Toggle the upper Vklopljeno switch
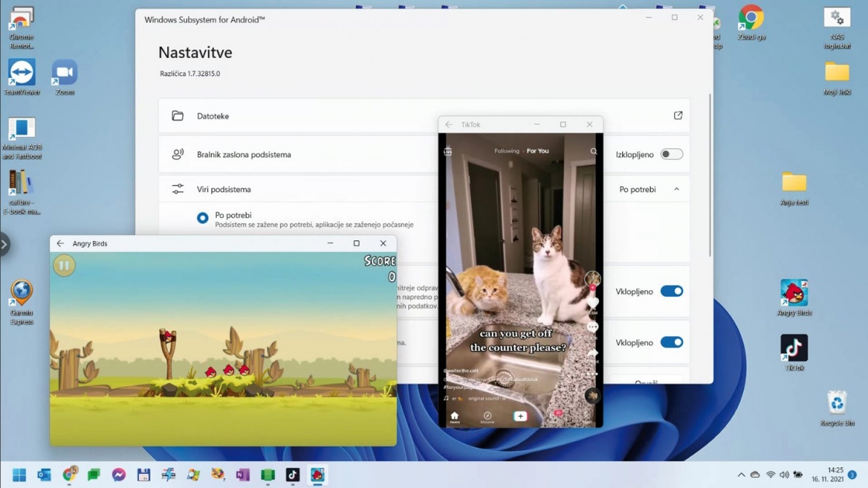 tap(671, 291)
